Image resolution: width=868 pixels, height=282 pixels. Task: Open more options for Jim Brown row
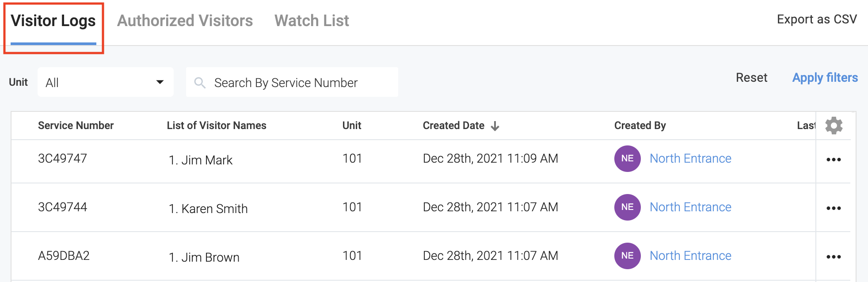tap(834, 257)
